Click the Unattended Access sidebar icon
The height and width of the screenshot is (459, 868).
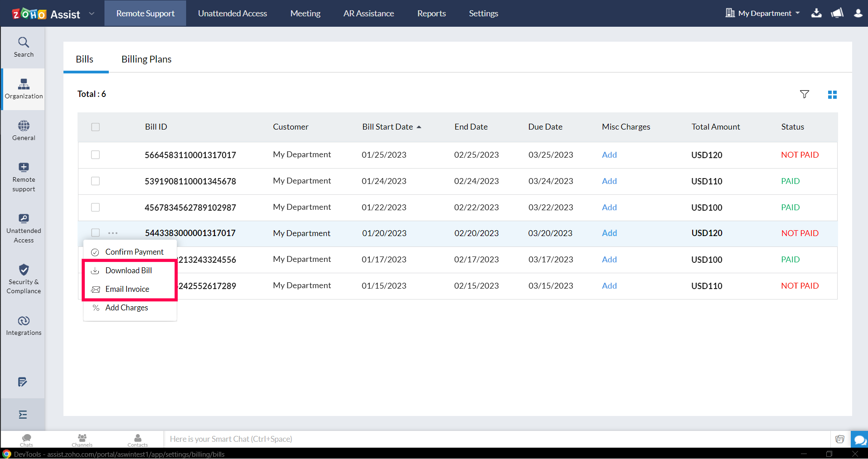pos(24,228)
